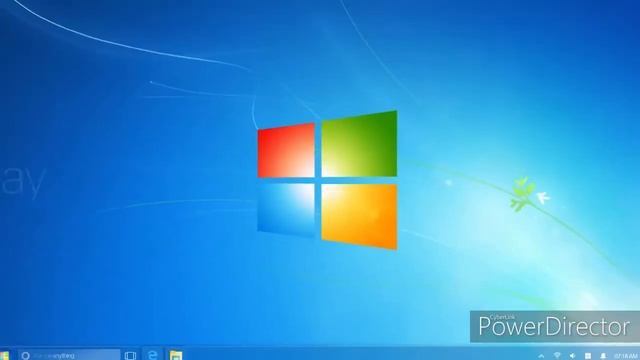Screen dimensions: 640x360
Task: Open Task View from taskbar
Action: tap(130, 356)
